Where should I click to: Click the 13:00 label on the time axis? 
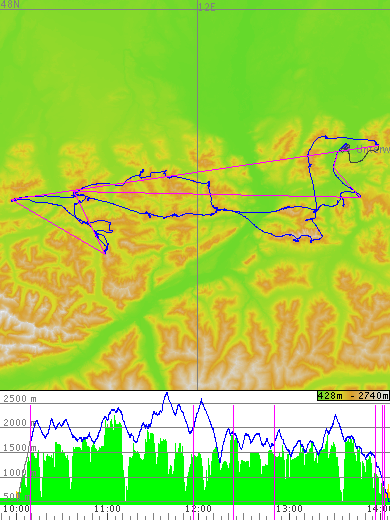(x=290, y=509)
